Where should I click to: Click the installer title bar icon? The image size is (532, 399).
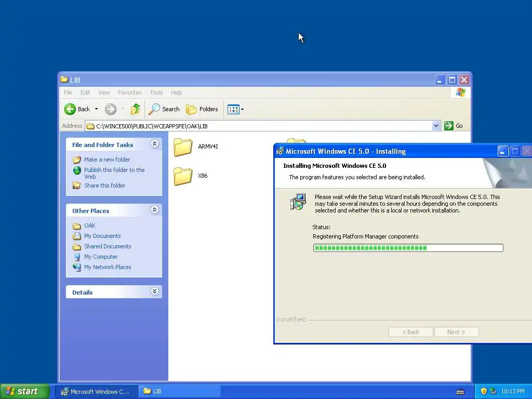click(x=280, y=151)
